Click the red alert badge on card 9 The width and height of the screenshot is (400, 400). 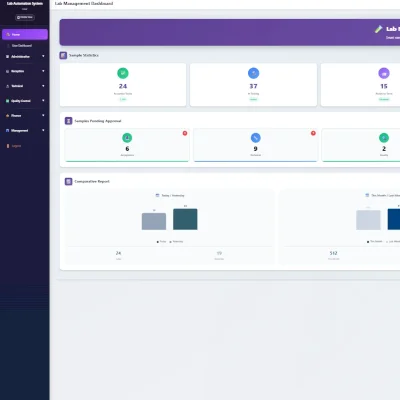[x=313, y=133]
